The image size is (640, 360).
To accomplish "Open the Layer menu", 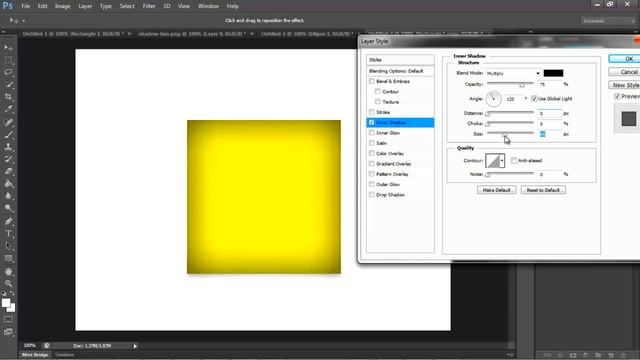I will (85, 6).
